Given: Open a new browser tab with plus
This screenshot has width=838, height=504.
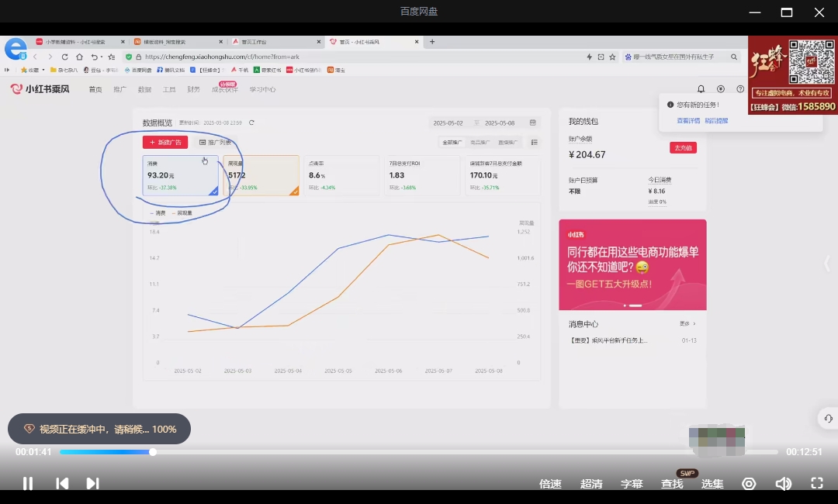Looking at the screenshot, I should pos(432,42).
